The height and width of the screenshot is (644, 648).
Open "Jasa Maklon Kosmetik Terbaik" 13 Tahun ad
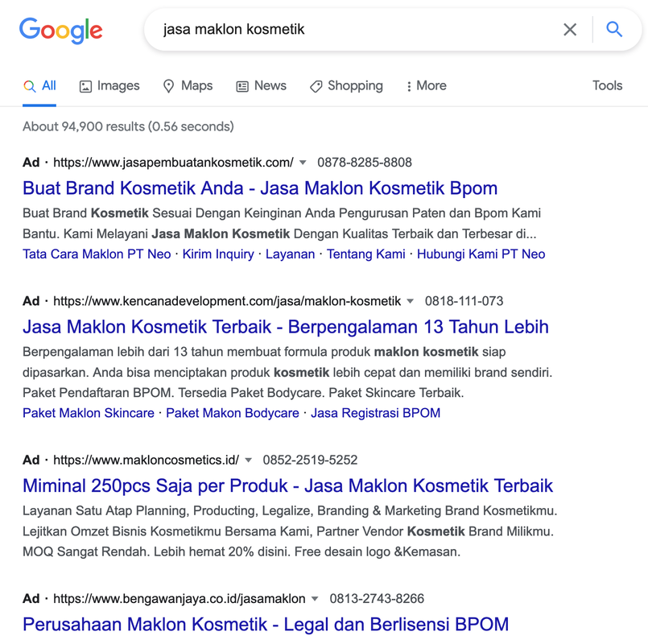pyautogui.click(x=286, y=327)
